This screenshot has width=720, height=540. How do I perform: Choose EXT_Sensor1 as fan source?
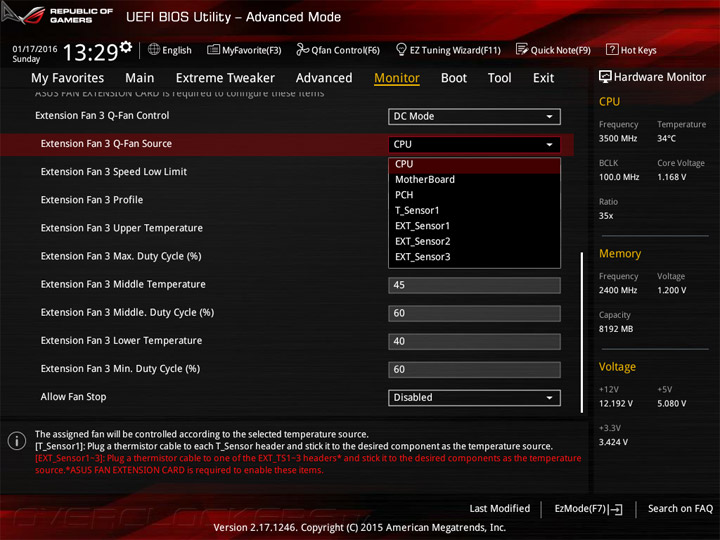point(474,226)
